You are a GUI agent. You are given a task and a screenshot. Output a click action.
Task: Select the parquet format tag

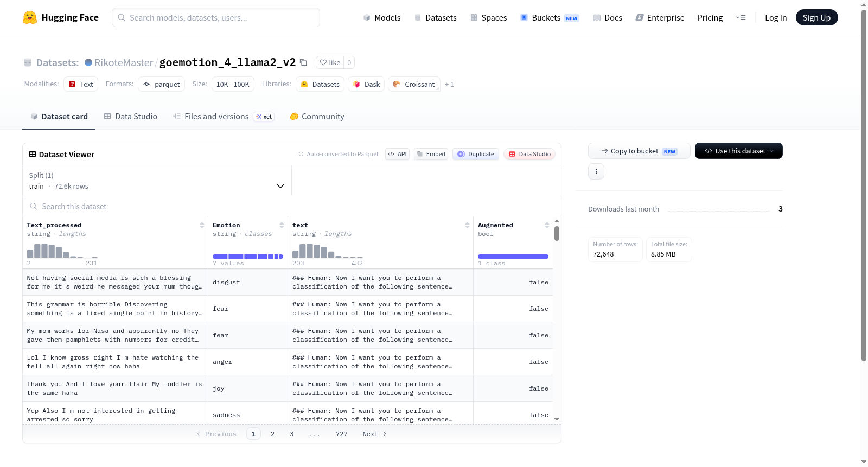coord(161,84)
